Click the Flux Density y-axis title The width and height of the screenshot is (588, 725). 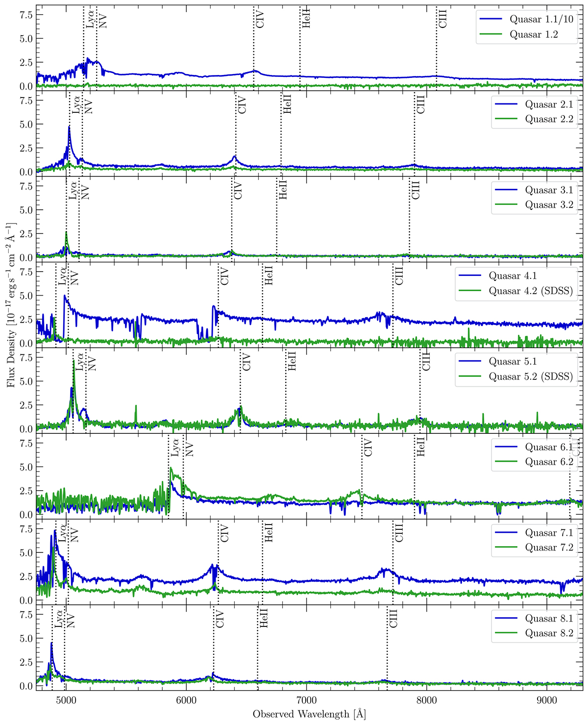click(x=11, y=304)
